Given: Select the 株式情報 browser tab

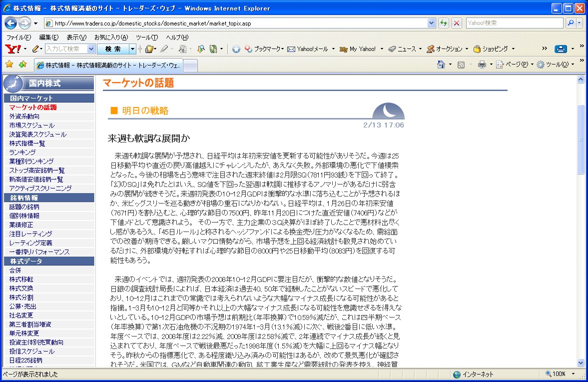Looking at the screenshot, I should click(x=108, y=65).
